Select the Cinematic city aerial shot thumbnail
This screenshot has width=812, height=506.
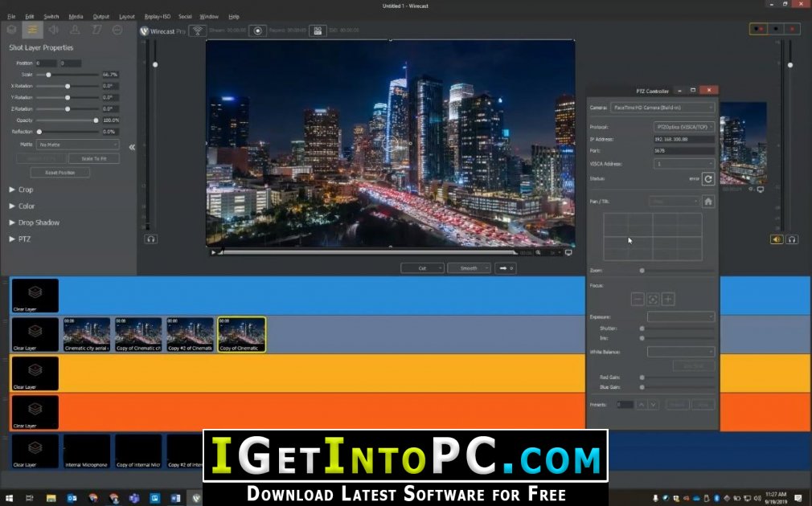pyautogui.click(x=87, y=335)
